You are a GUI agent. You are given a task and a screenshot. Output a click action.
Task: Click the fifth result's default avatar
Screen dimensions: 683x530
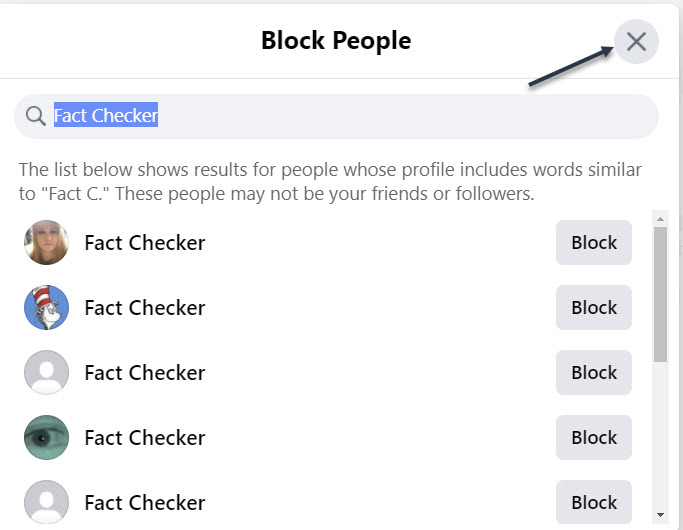[46, 502]
